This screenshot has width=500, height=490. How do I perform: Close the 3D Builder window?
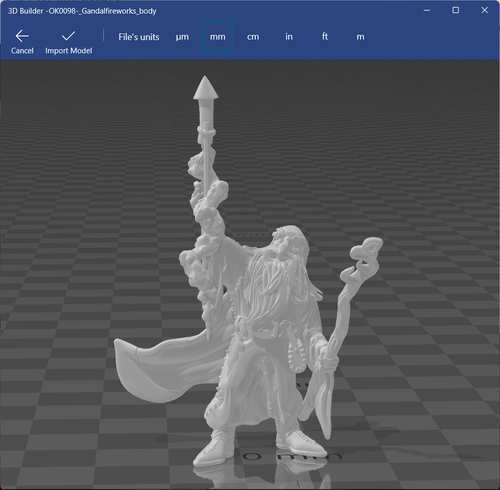coord(485,10)
